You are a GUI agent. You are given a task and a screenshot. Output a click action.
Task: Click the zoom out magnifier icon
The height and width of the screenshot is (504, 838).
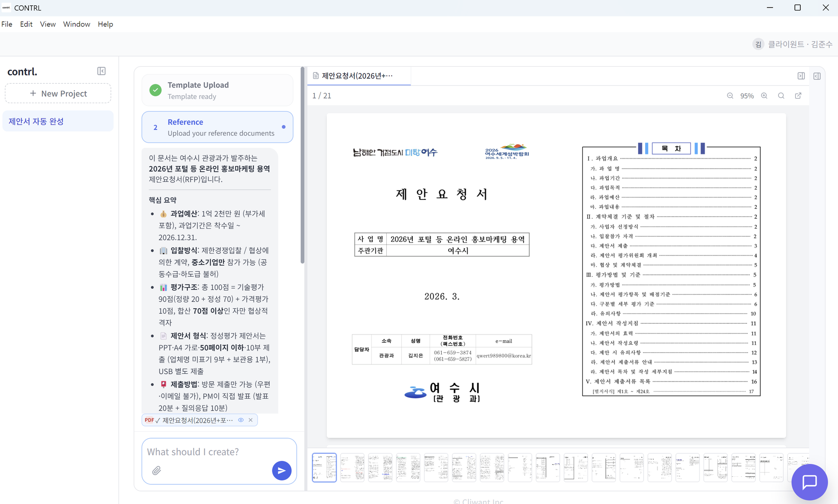[730, 96]
